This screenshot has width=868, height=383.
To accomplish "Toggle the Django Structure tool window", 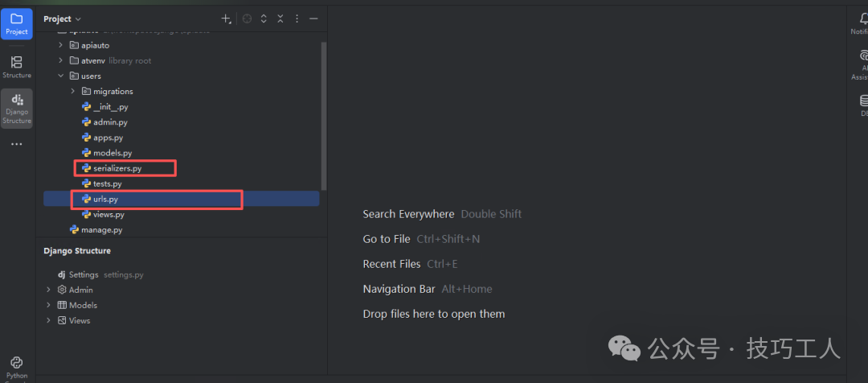I will [x=16, y=109].
